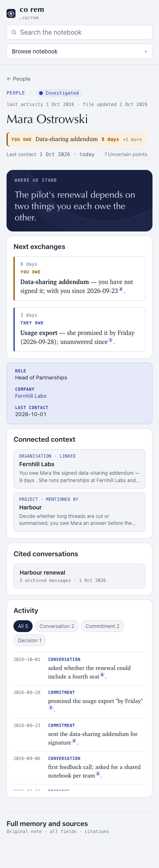Filter activity by Decision 1
Viewport: 159px width, 868px height.
(x=30, y=640)
